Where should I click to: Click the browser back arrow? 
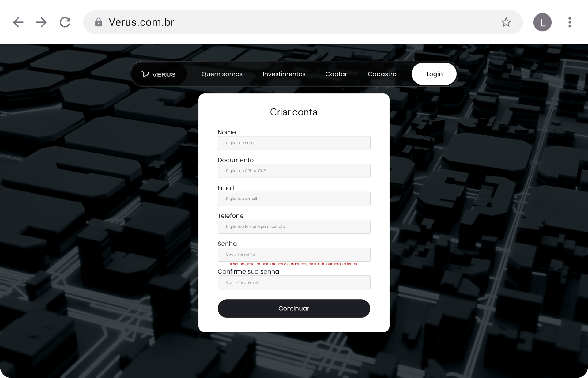18,22
